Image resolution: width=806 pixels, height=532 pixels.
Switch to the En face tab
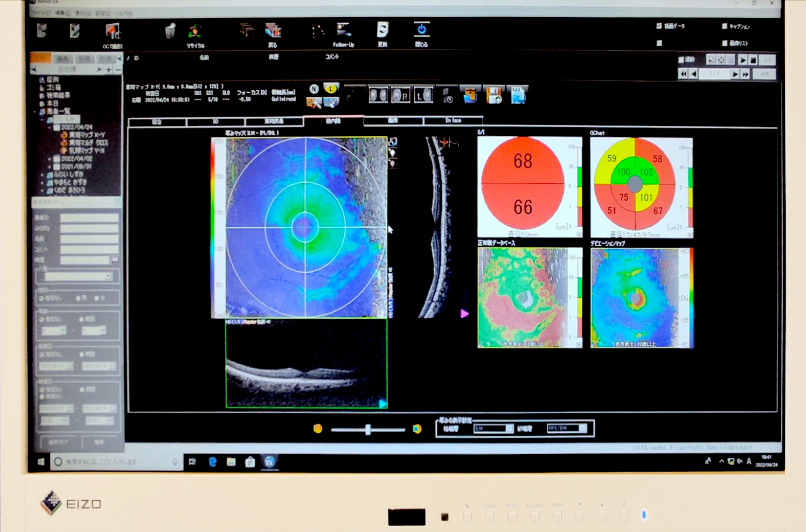[453, 121]
